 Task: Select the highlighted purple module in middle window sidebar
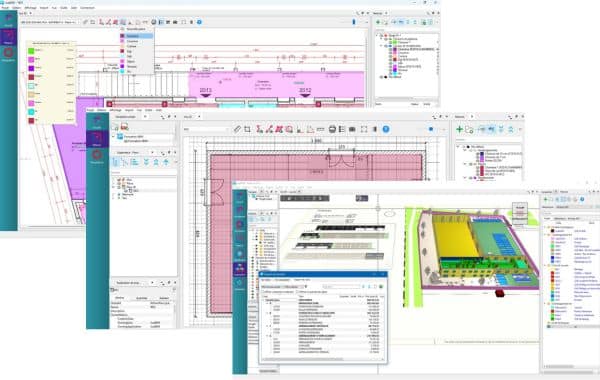[x=97, y=139]
